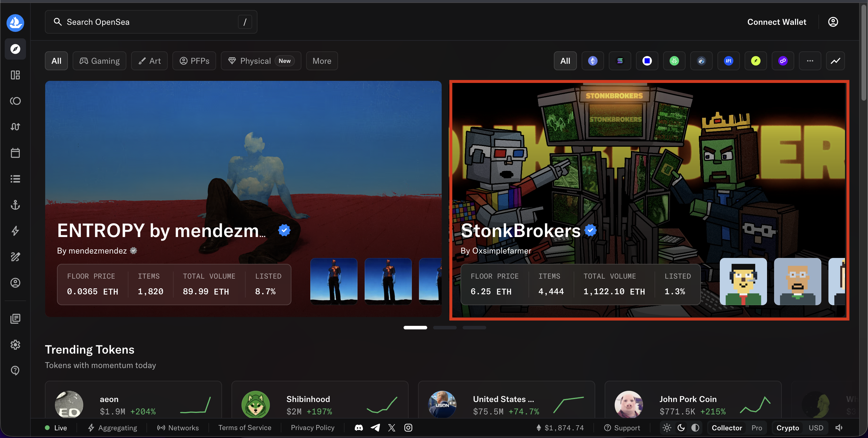Screen dimensions: 868x438
Task: Open the anchor icon in sidebar
Action: tap(15, 205)
